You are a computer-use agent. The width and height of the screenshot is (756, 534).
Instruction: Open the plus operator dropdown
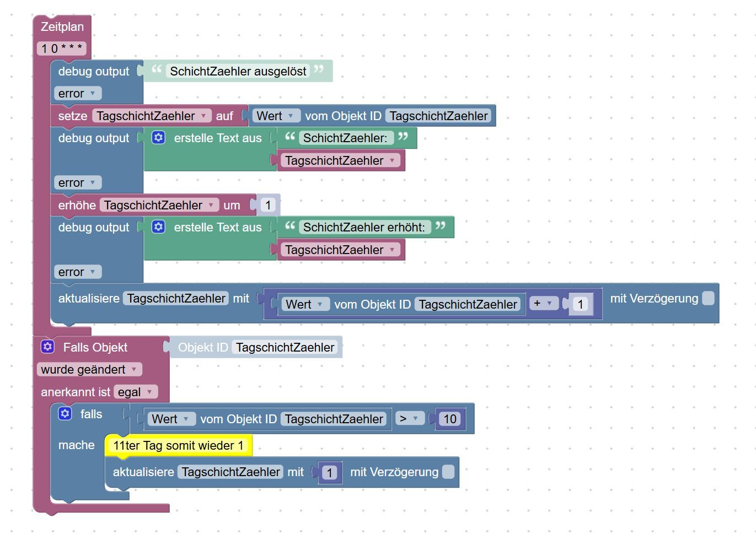click(x=544, y=303)
